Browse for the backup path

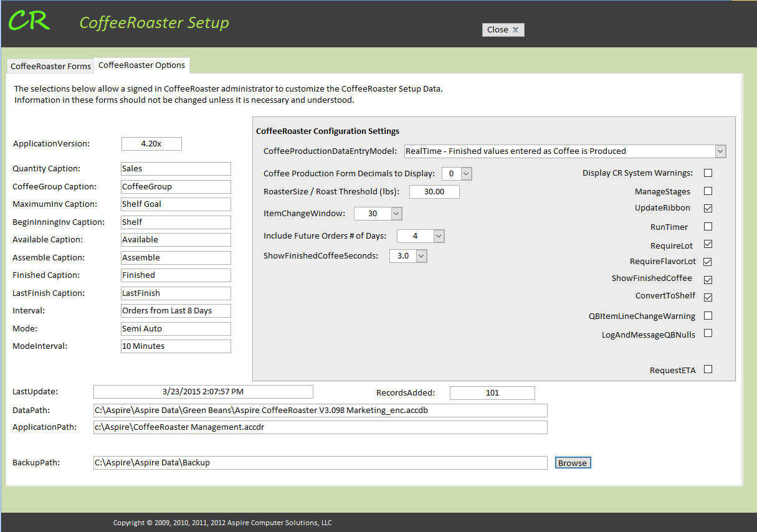573,463
